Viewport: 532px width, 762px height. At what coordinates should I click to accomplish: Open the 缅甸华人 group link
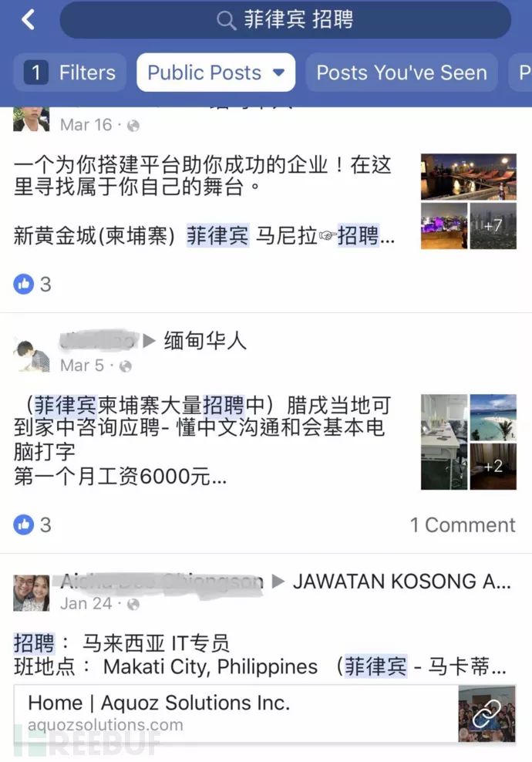tap(205, 340)
